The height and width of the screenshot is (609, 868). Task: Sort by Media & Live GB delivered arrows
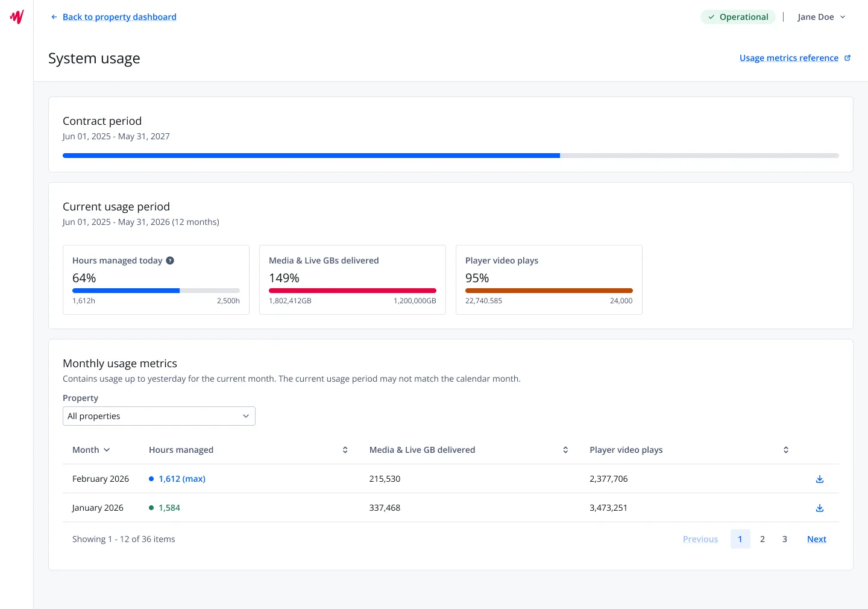[x=565, y=450]
